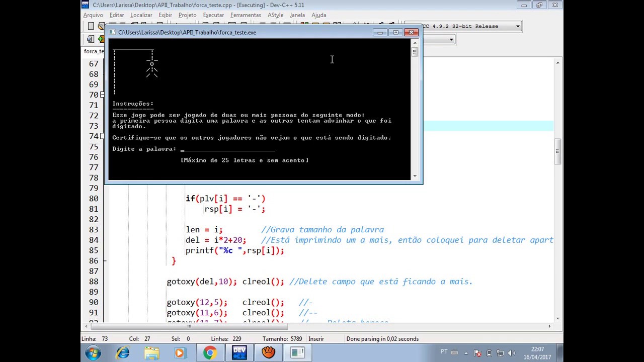
Task: Click the volume icon in system tray
Action: pos(512,353)
